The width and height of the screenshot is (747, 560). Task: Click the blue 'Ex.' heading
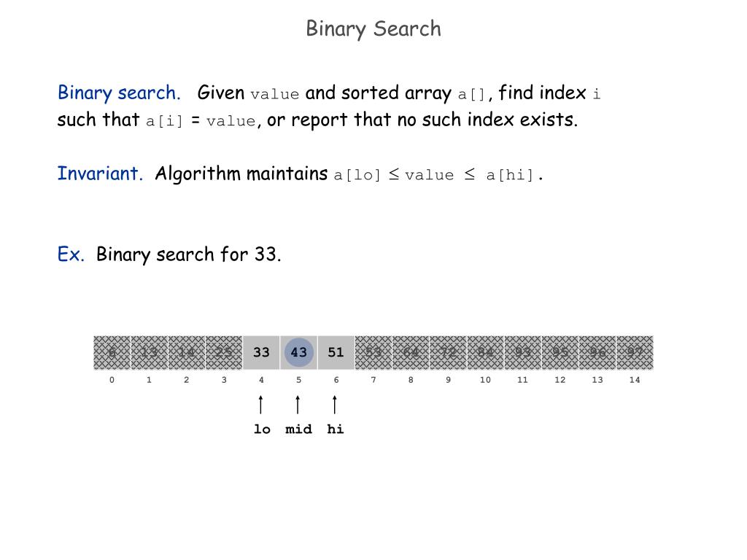click(x=71, y=254)
